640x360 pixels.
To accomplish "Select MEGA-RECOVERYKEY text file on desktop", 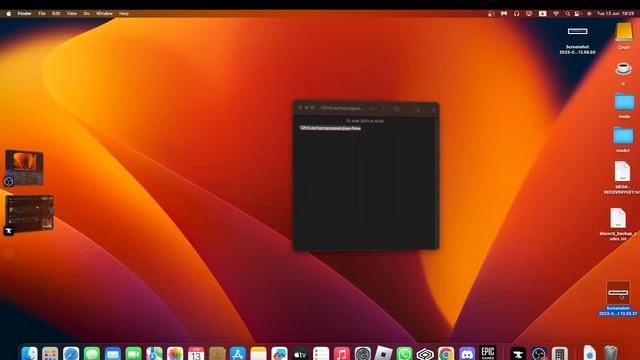I will pyautogui.click(x=622, y=177).
